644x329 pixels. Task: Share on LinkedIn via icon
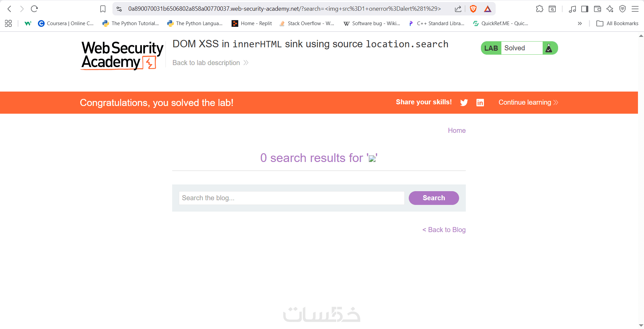coord(480,103)
